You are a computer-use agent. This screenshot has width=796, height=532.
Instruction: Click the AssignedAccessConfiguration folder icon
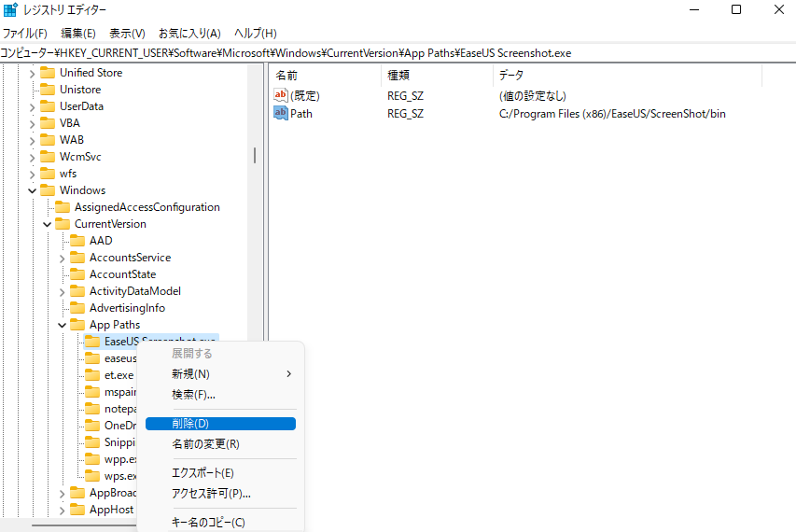point(63,207)
